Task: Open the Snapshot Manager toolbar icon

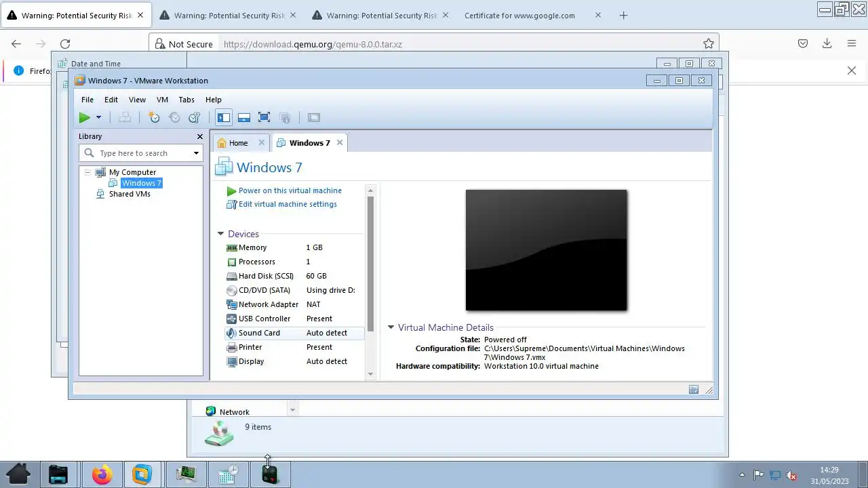Action: pyautogui.click(x=195, y=117)
